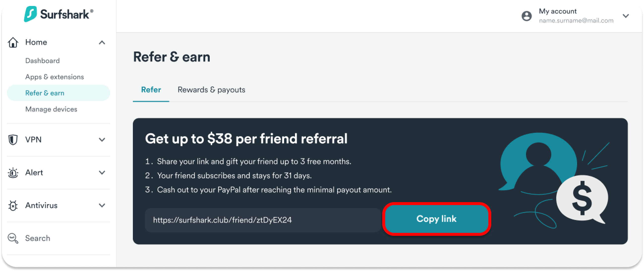Open Manage devices page
The height and width of the screenshot is (271, 644).
point(51,109)
